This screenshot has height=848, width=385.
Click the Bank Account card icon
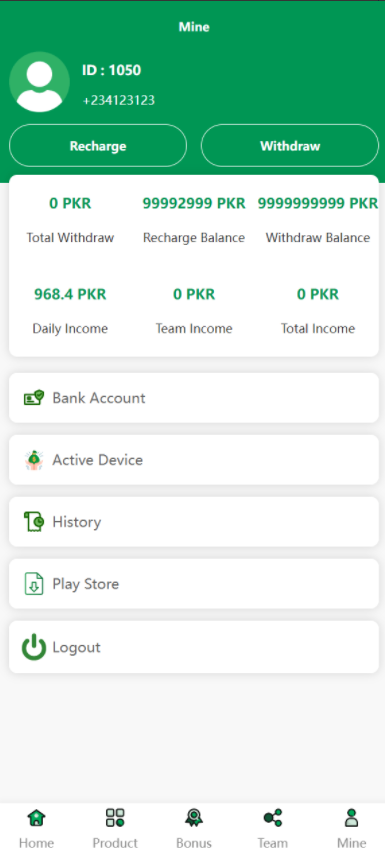[x=34, y=398]
